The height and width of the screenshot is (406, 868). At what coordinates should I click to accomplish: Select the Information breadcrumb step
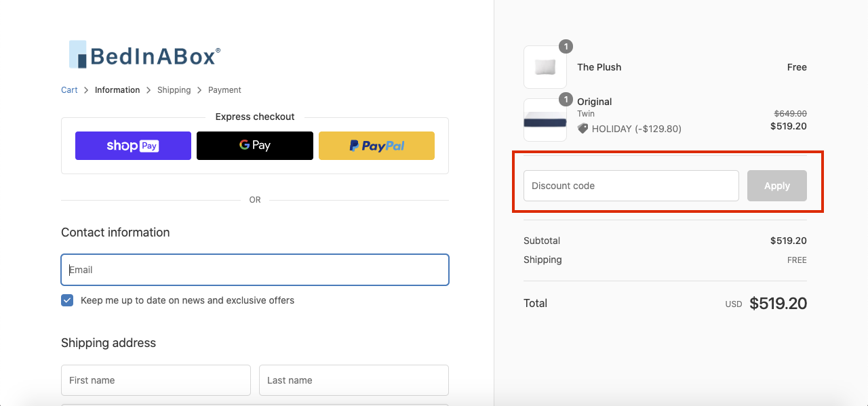point(117,90)
